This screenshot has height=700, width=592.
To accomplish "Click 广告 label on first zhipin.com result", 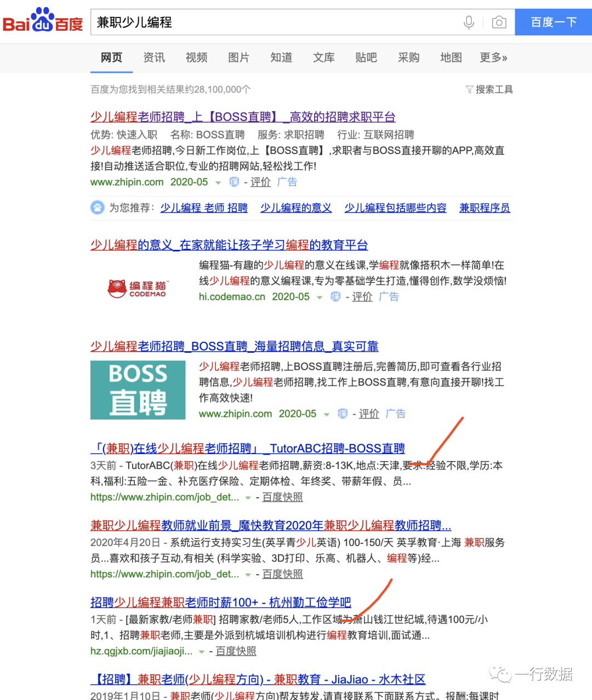I will (287, 182).
